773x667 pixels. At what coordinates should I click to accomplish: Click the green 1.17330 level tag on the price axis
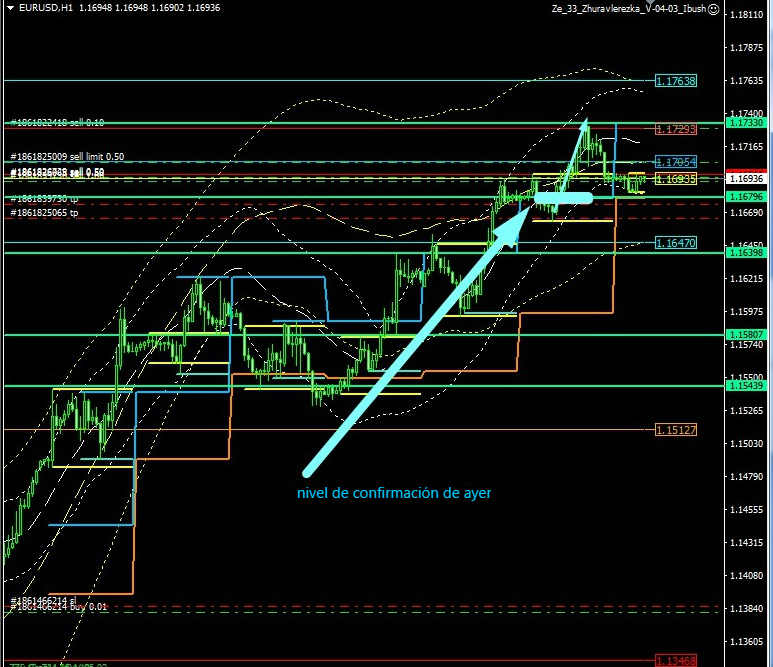click(x=748, y=122)
